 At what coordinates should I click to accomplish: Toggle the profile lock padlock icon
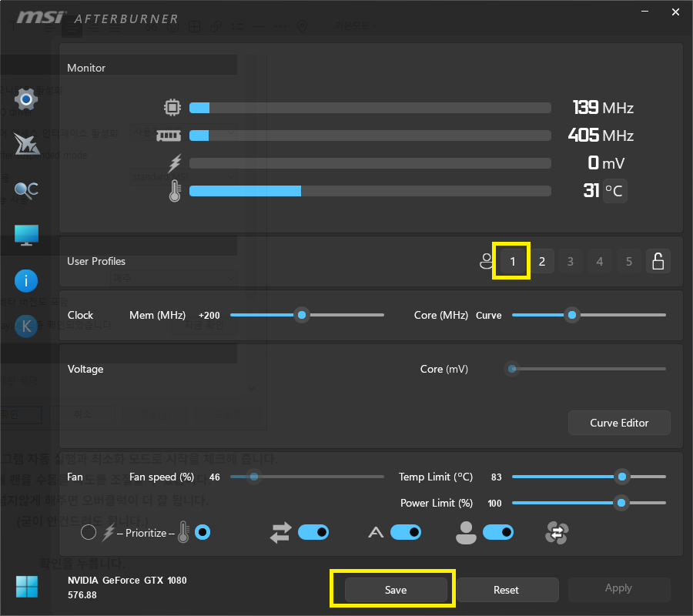point(658,261)
